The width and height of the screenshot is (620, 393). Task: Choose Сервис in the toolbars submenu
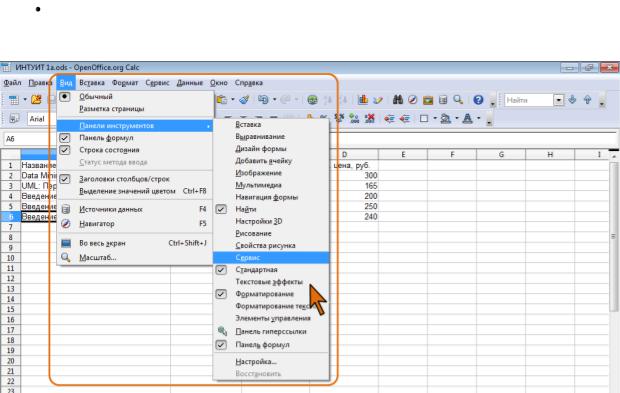[x=271, y=257]
